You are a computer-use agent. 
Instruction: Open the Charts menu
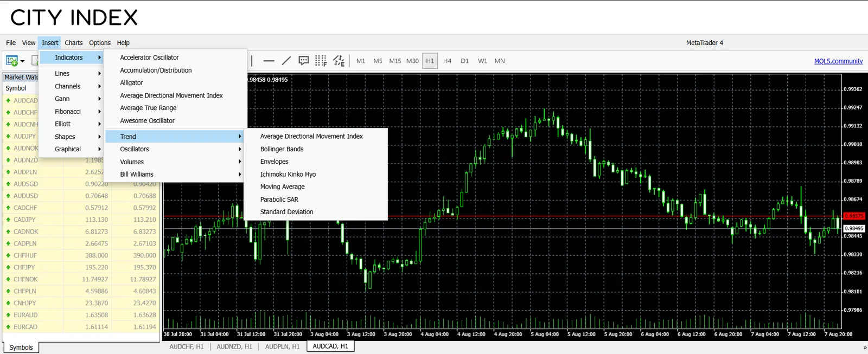(74, 43)
